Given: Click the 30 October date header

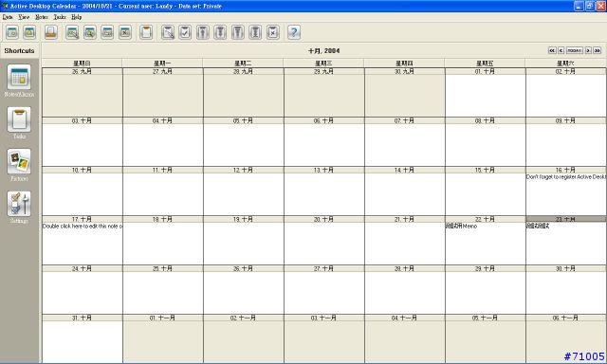Looking at the screenshot, I should pyautogui.click(x=565, y=268).
